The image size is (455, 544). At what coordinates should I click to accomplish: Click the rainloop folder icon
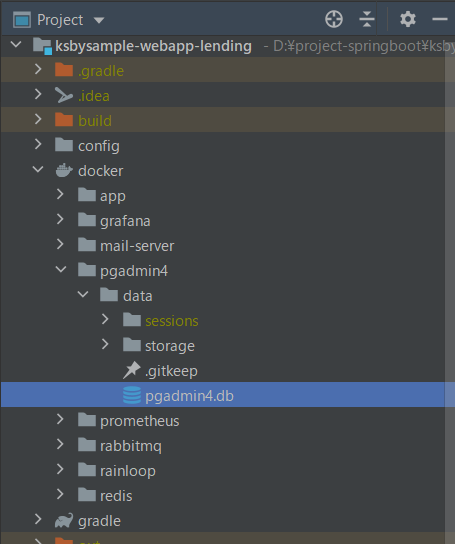87,470
